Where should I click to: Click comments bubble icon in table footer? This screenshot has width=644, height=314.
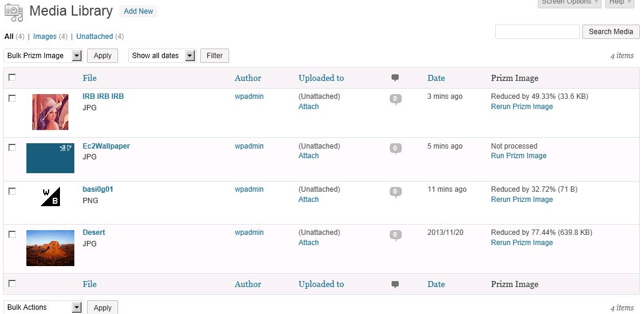click(395, 284)
